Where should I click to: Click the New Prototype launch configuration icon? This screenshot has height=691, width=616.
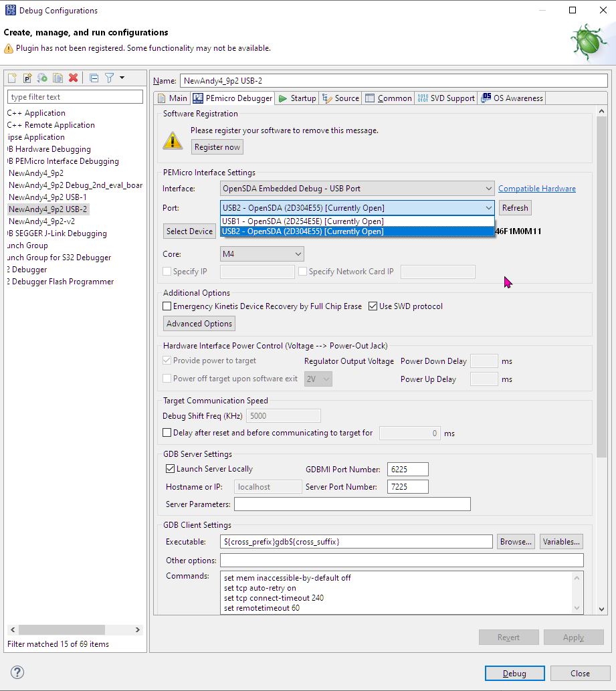point(27,78)
